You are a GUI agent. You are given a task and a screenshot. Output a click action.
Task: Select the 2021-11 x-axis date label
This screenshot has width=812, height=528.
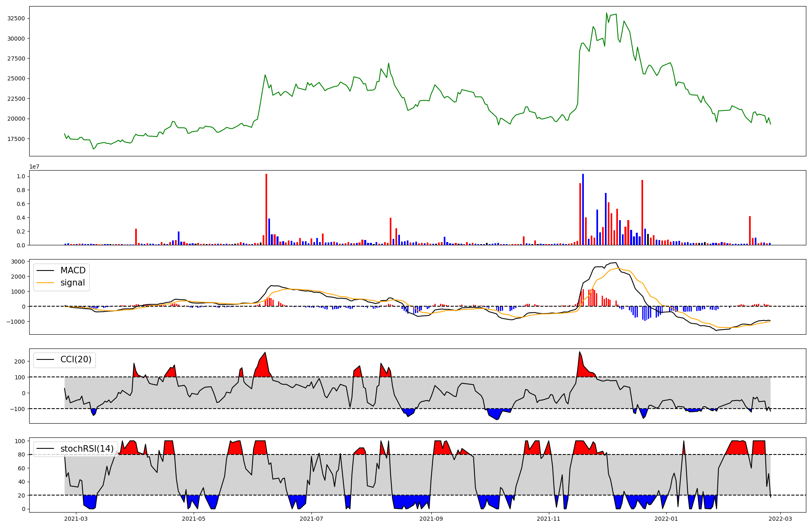click(x=549, y=518)
